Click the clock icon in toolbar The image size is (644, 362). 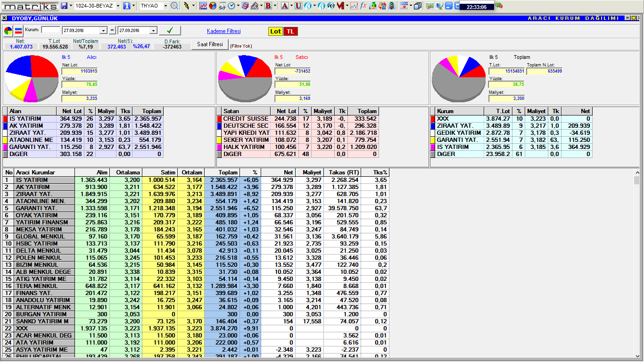tap(231, 6)
